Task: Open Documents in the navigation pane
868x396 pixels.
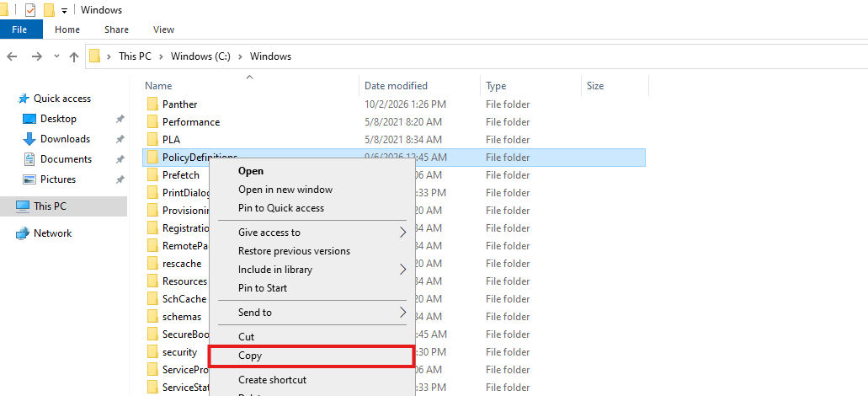Action: [x=66, y=159]
